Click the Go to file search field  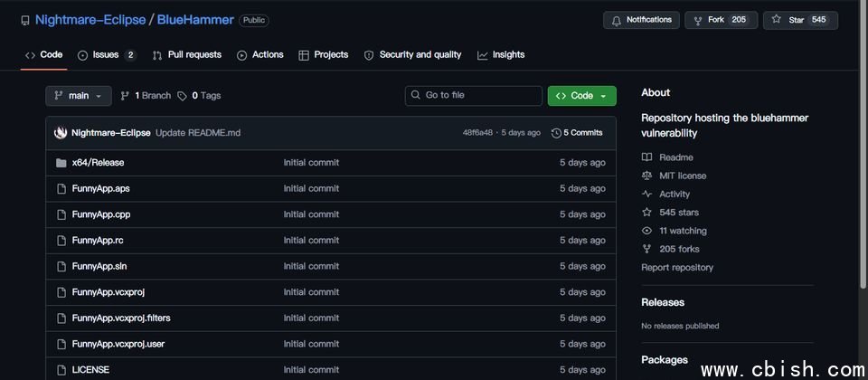(473, 96)
